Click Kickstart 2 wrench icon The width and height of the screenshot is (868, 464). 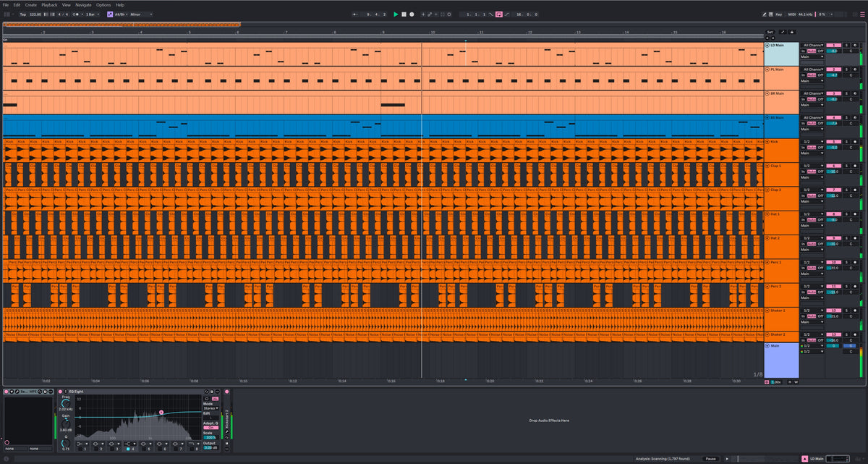tap(227, 431)
